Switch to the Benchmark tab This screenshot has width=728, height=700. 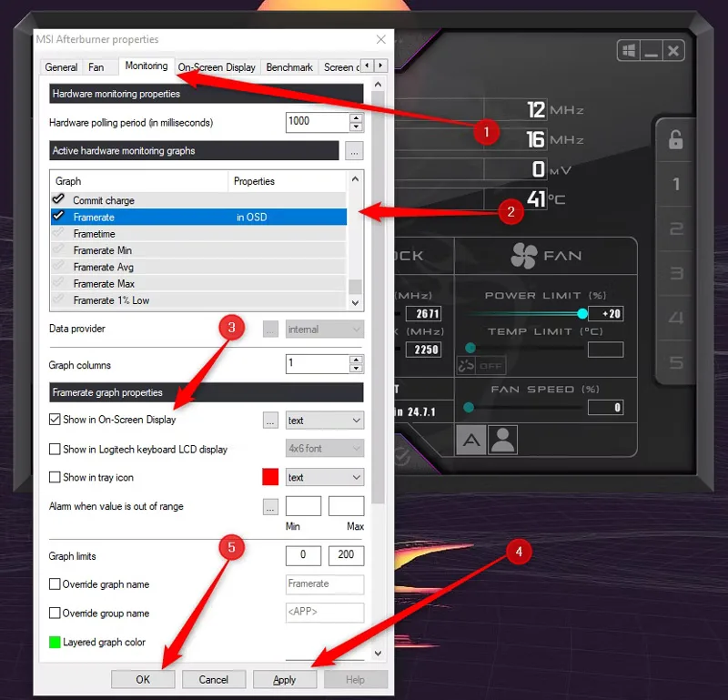click(x=289, y=67)
